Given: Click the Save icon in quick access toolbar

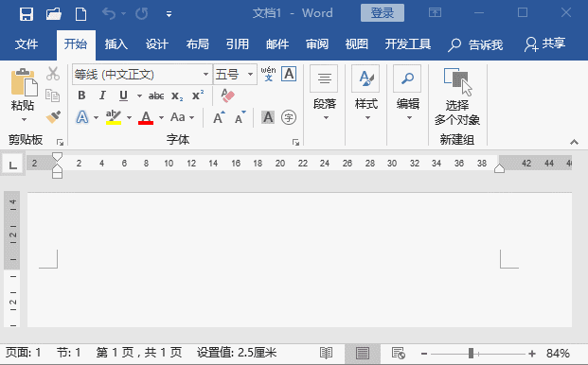Looking at the screenshot, I should point(27,14).
